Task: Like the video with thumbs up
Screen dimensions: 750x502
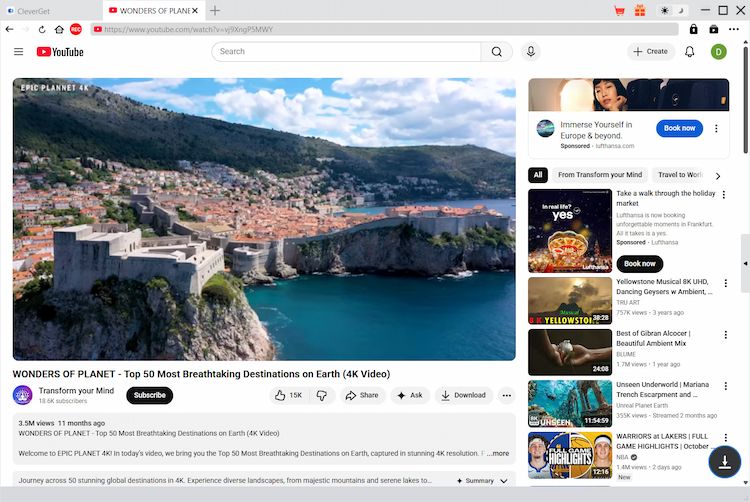Action: click(288, 395)
